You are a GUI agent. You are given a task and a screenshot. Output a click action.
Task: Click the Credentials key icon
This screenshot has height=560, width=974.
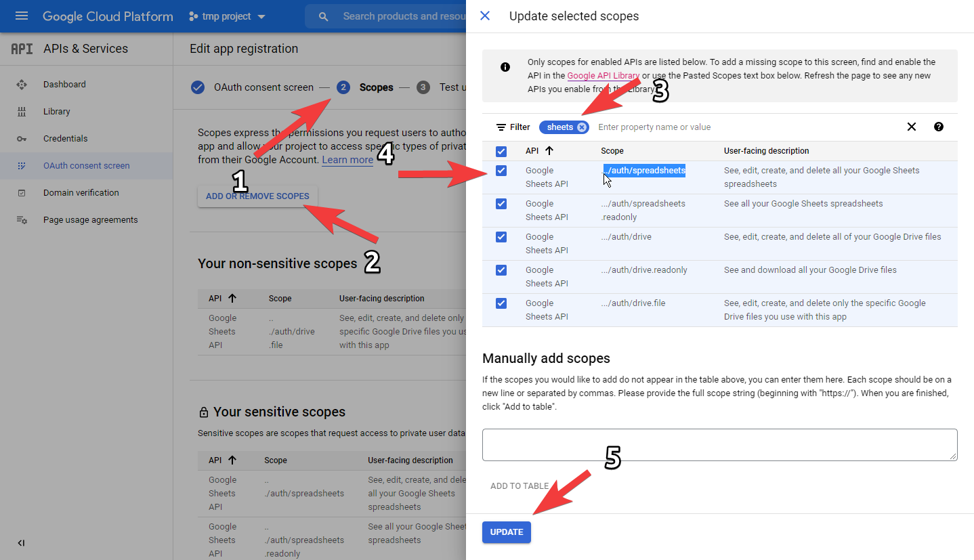pyautogui.click(x=22, y=139)
